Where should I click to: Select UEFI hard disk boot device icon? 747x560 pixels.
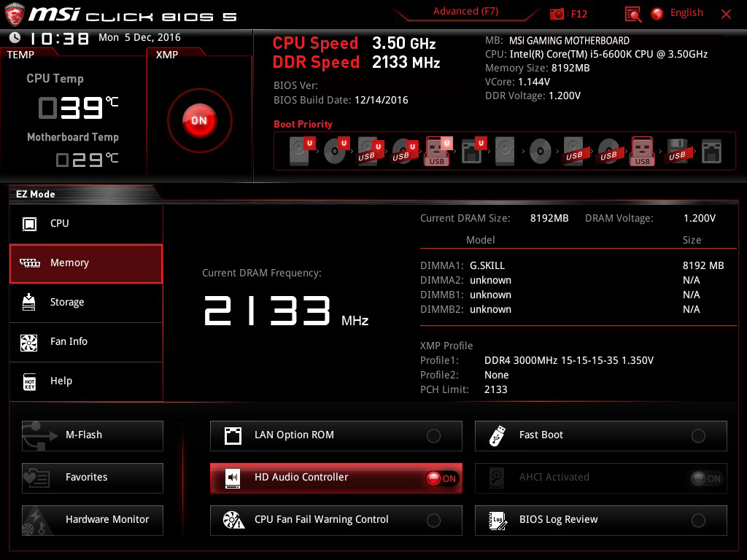pyautogui.click(x=301, y=151)
